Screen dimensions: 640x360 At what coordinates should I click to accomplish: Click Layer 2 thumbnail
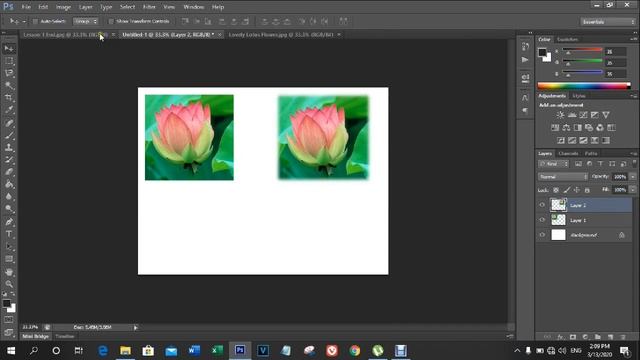558,205
